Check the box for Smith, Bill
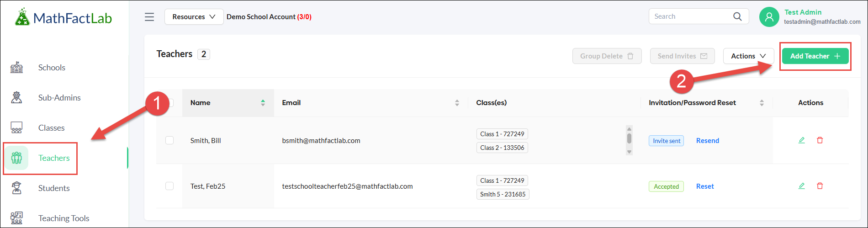The image size is (868, 228). pos(169,140)
